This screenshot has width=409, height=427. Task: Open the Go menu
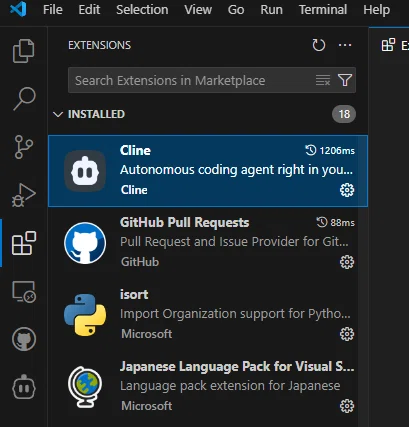pos(236,10)
